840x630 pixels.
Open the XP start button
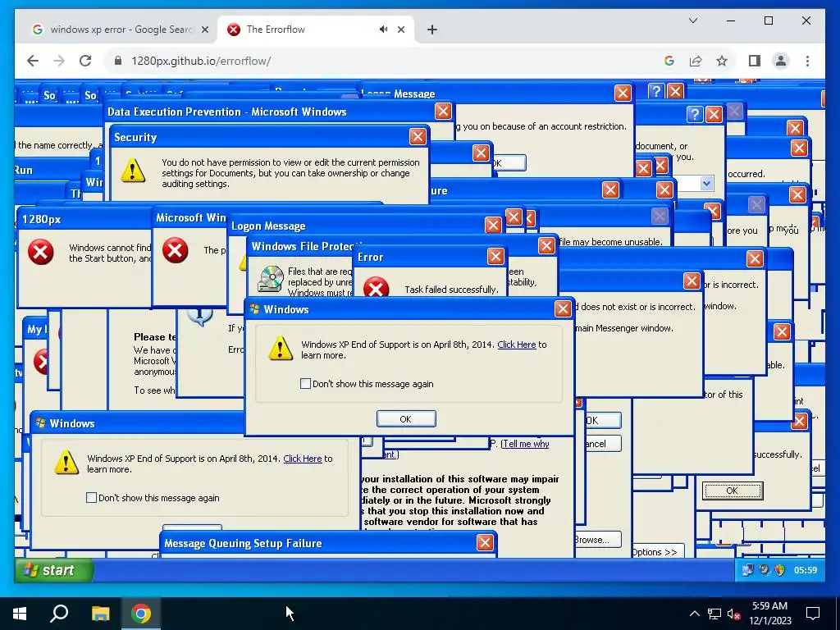54,570
